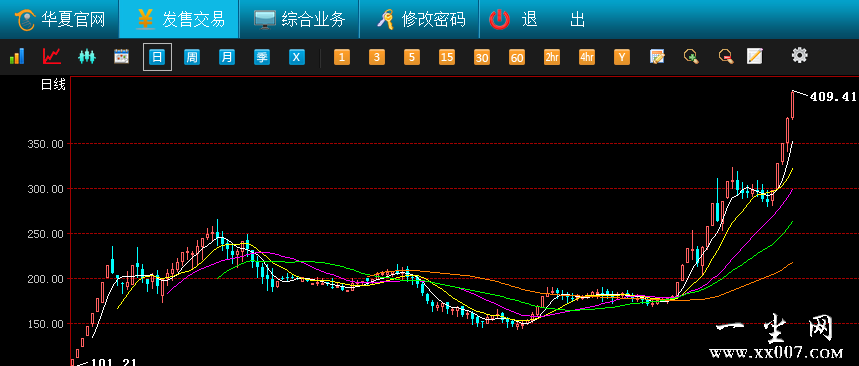Select the red line chart icon
This screenshot has height=366, width=859.
click(x=51, y=56)
